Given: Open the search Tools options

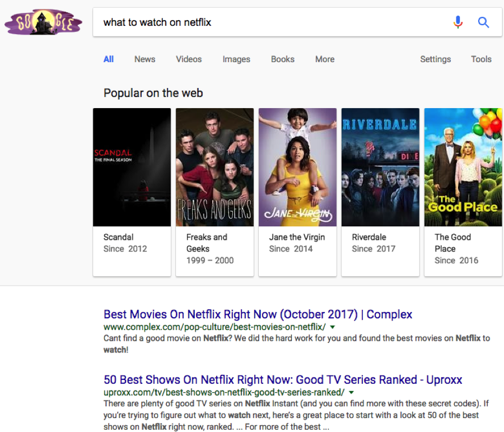Looking at the screenshot, I should pos(481,59).
